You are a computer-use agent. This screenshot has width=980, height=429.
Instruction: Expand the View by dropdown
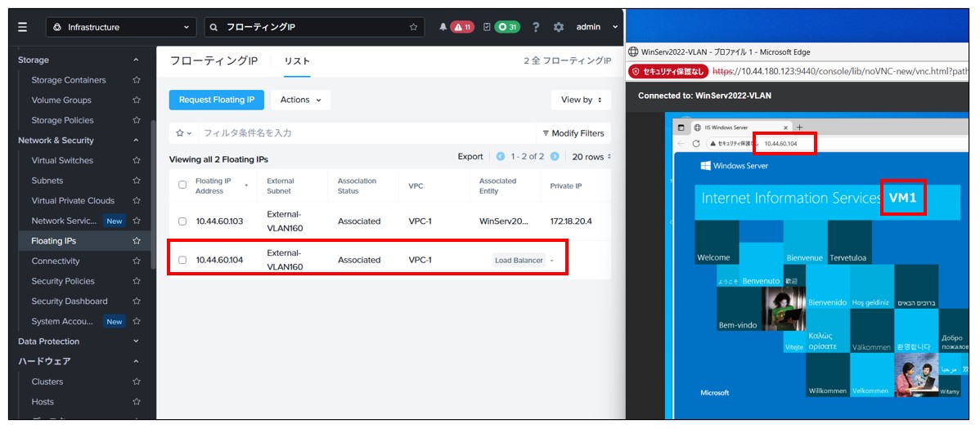[x=581, y=100]
